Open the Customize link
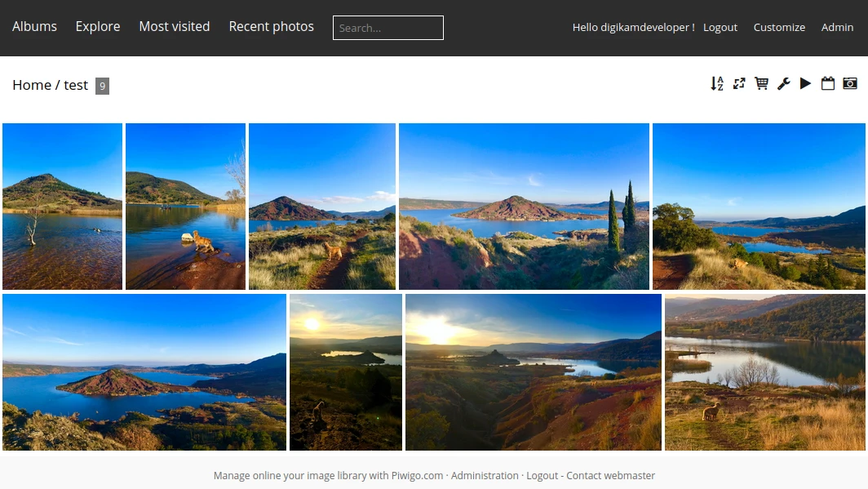 [779, 28]
